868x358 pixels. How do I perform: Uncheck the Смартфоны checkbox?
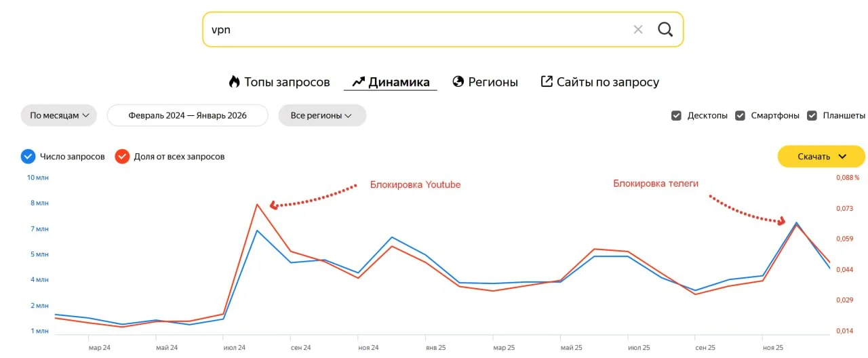[x=740, y=115]
